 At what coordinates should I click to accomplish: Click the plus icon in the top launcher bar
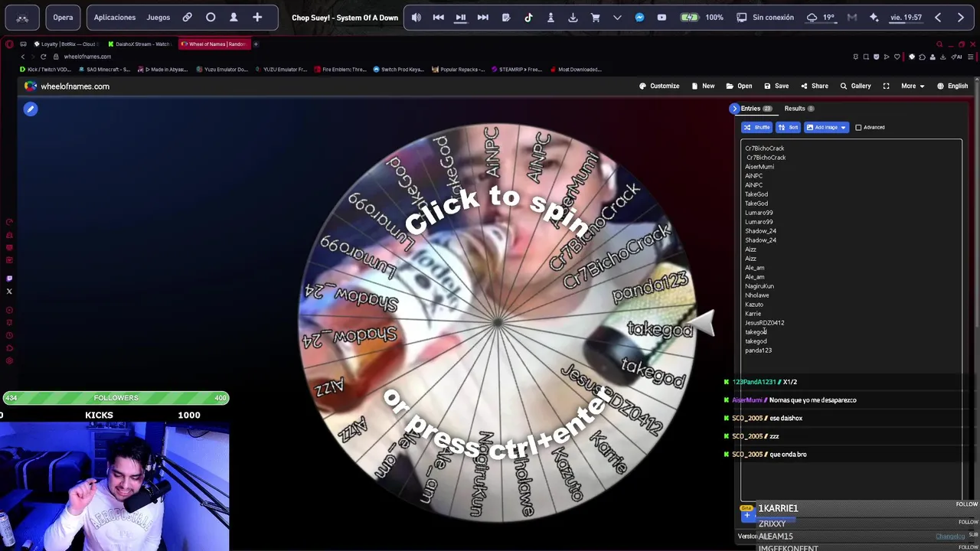257,18
